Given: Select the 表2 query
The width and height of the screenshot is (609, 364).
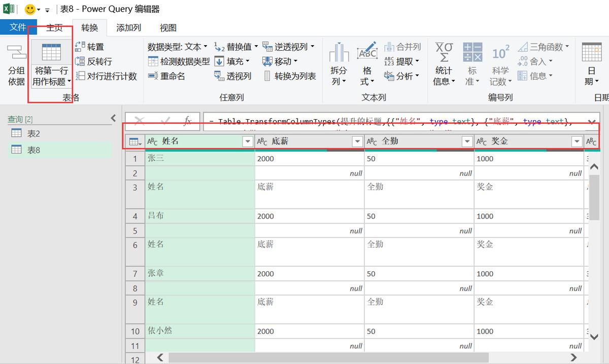Looking at the screenshot, I should coord(33,133).
